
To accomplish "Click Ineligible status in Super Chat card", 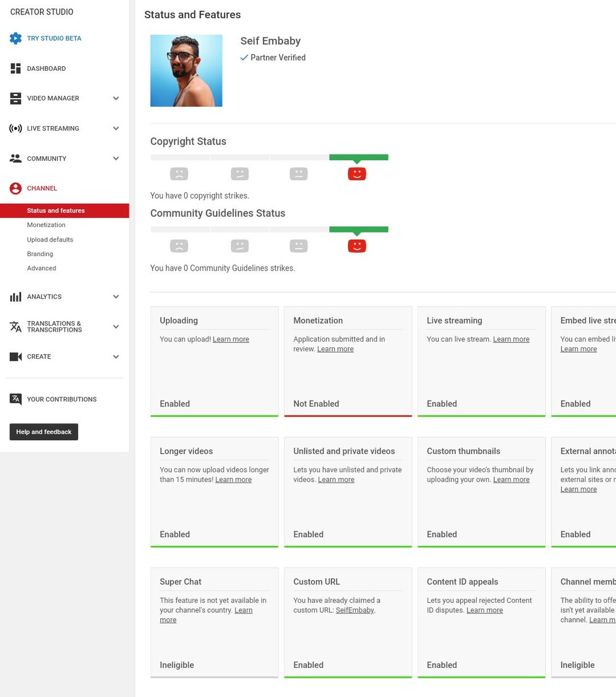I will tap(177, 665).
